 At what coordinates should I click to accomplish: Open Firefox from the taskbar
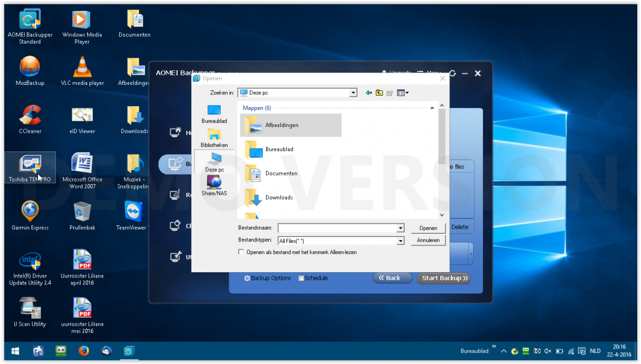point(83,351)
